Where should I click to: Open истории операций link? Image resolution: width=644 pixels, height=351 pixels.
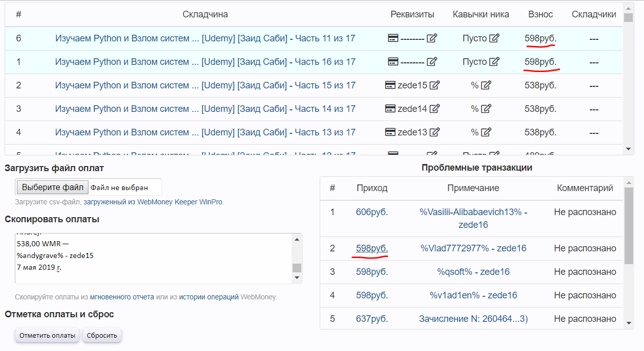209,297
